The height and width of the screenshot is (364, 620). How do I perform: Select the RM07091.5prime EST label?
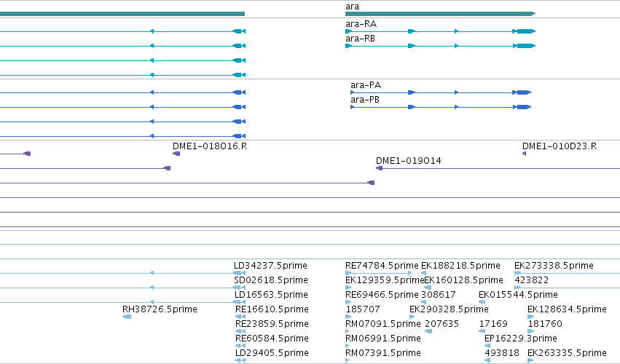(x=382, y=324)
